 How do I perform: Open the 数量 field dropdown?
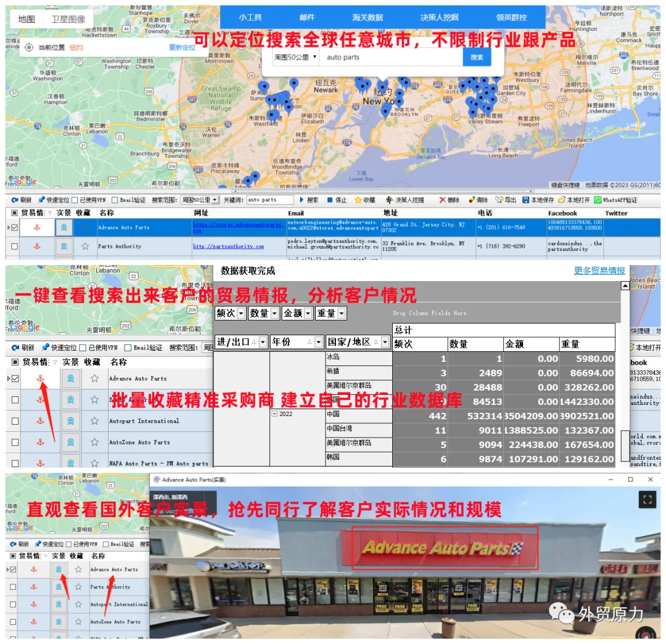pos(274,313)
